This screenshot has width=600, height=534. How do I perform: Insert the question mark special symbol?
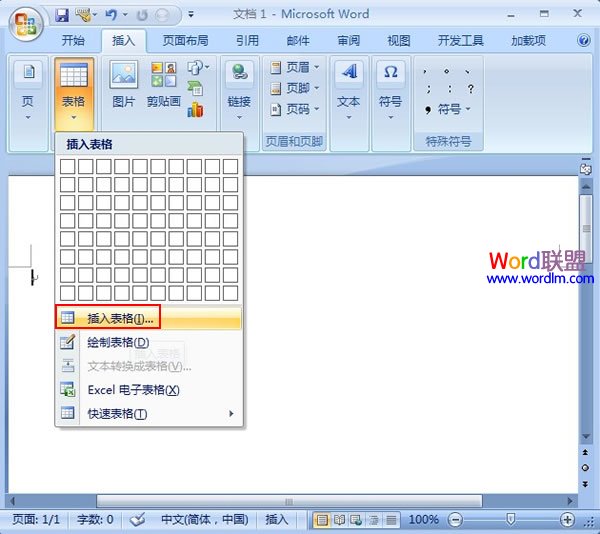point(470,89)
